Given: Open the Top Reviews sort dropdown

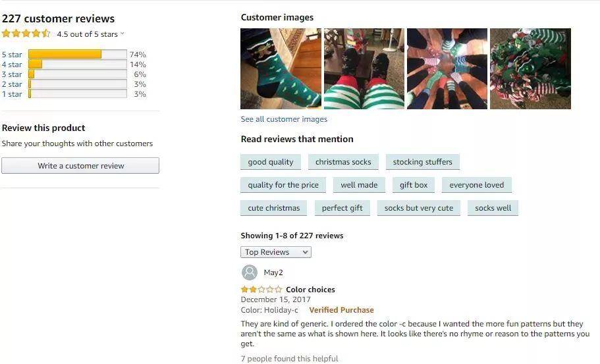Looking at the screenshot, I should click(276, 252).
